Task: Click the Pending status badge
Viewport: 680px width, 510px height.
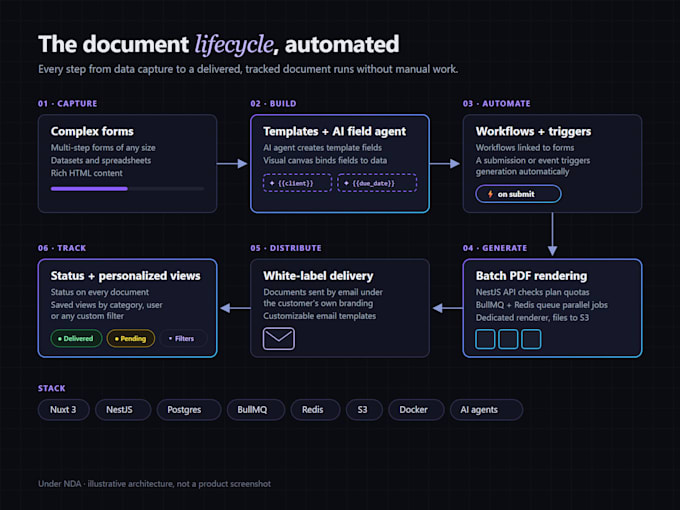Action: [131, 339]
